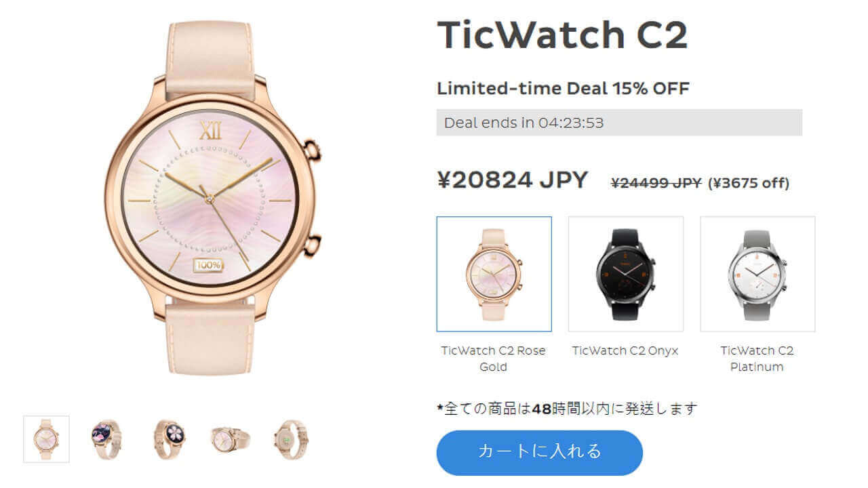Choose the Rose Gold watch variant image
This screenshot has height=488, width=868.
point(494,274)
